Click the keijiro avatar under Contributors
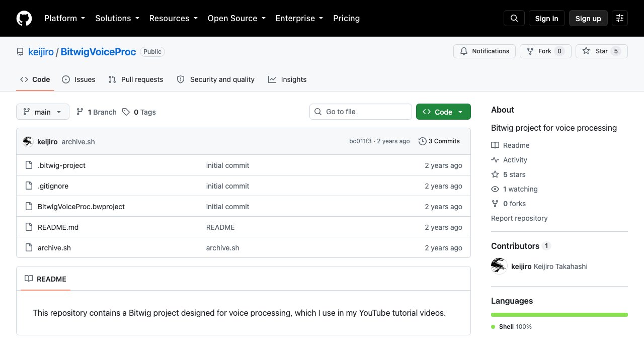Screen dimensions: 644x362 click(x=499, y=266)
